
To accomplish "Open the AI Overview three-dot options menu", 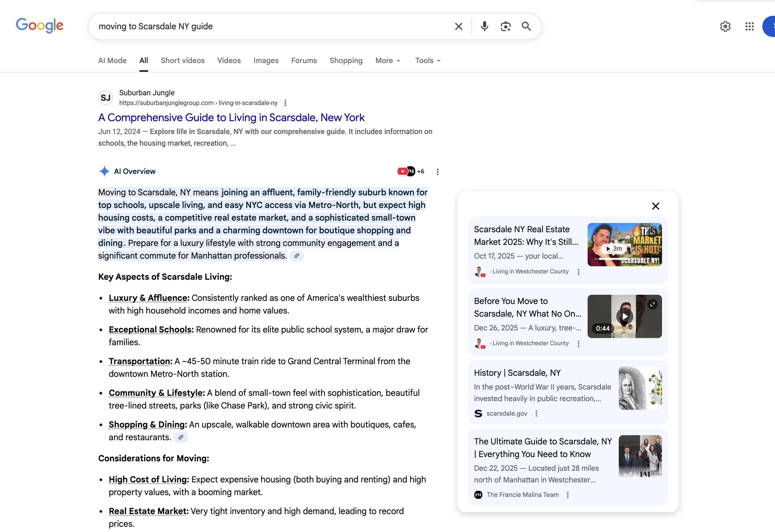I will (x=438, y=172).
